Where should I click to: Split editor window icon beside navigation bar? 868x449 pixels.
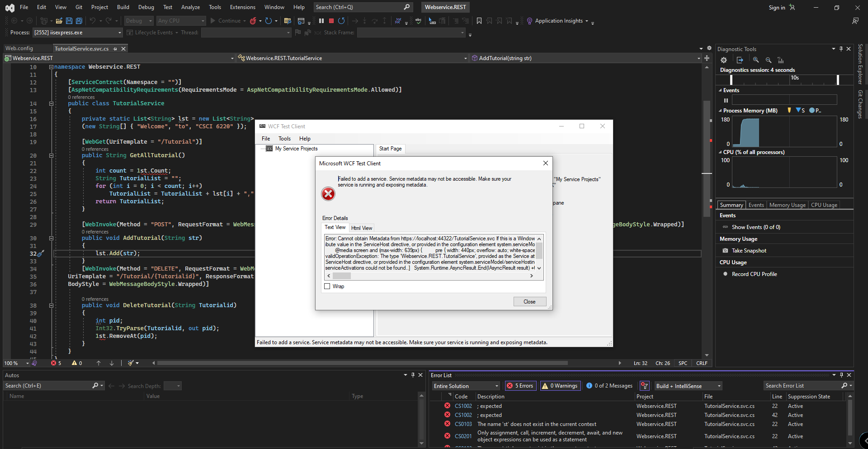707,58
